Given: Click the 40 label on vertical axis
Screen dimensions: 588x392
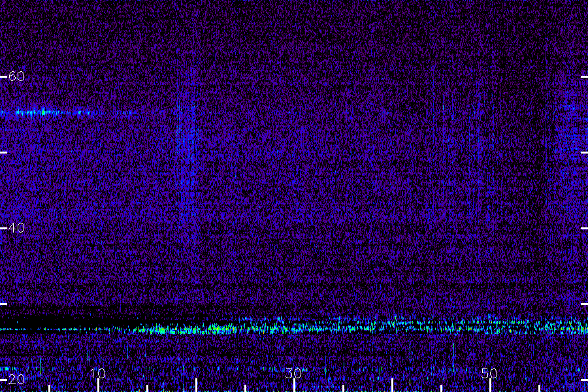Looking at the screenshot, I should (x=16, y=228).
